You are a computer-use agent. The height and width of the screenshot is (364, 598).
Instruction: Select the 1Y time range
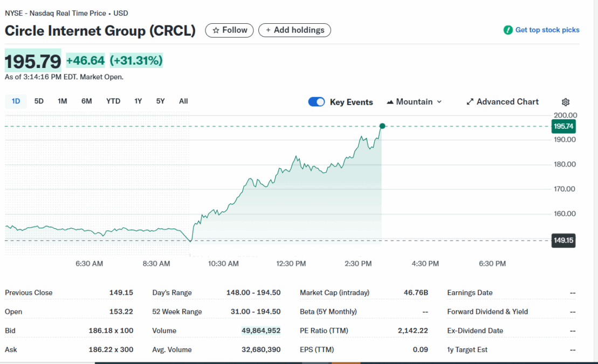[x=138, y=101]
